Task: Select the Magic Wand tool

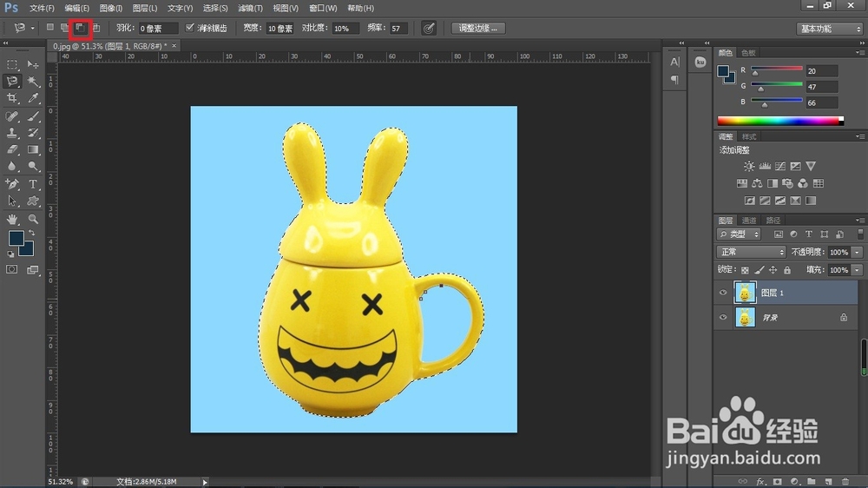Action: 34,81
